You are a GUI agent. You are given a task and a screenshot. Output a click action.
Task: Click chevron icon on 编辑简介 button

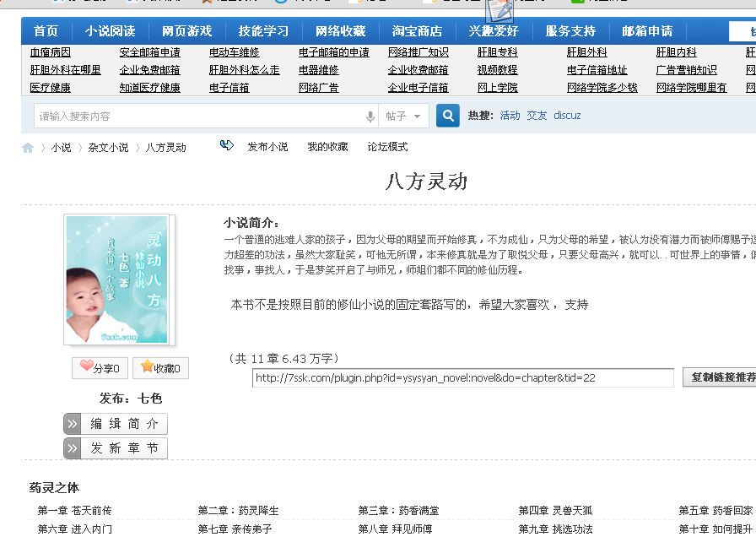click(x=73, y=424)
